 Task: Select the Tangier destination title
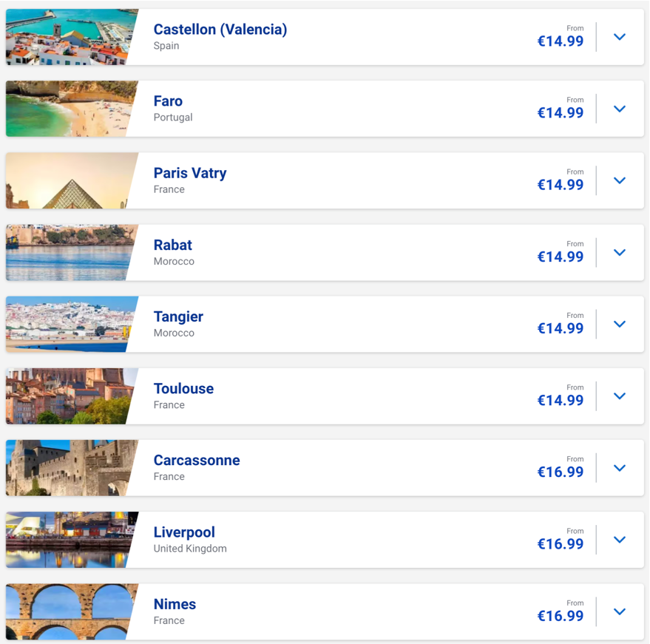coord(178,317)
